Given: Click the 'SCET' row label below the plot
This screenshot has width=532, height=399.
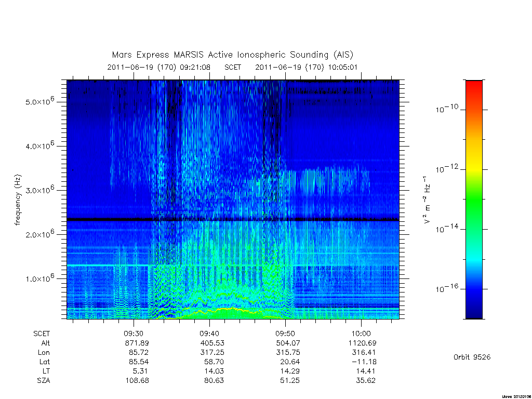Looking at the screenshot, I should pos(42,334).
